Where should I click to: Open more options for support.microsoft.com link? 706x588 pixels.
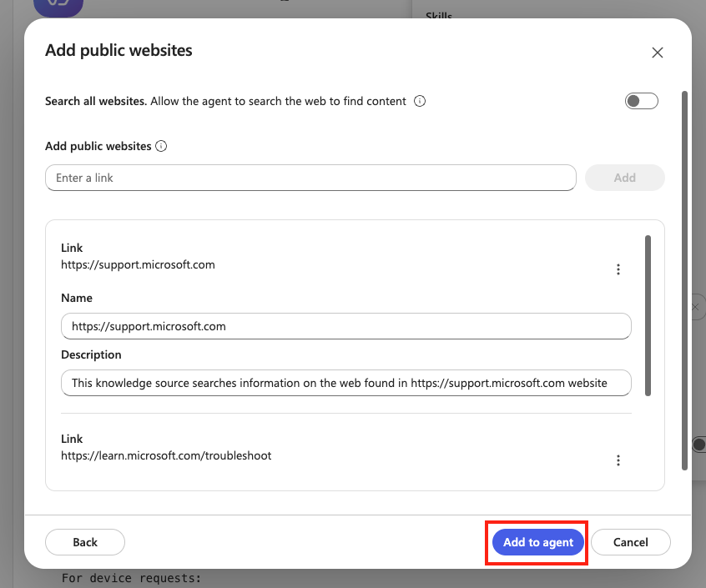[x=618, y=269]
